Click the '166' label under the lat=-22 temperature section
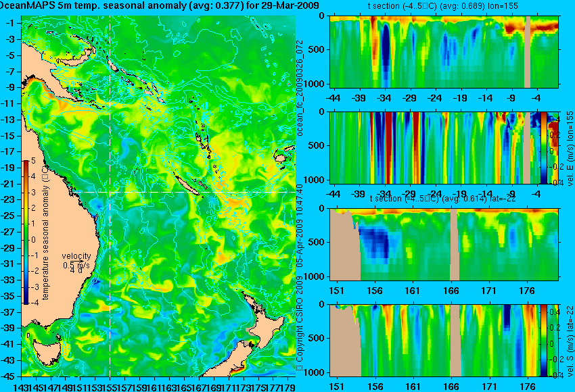Screen dimensions: 575x392 click(x=451, y=291)
